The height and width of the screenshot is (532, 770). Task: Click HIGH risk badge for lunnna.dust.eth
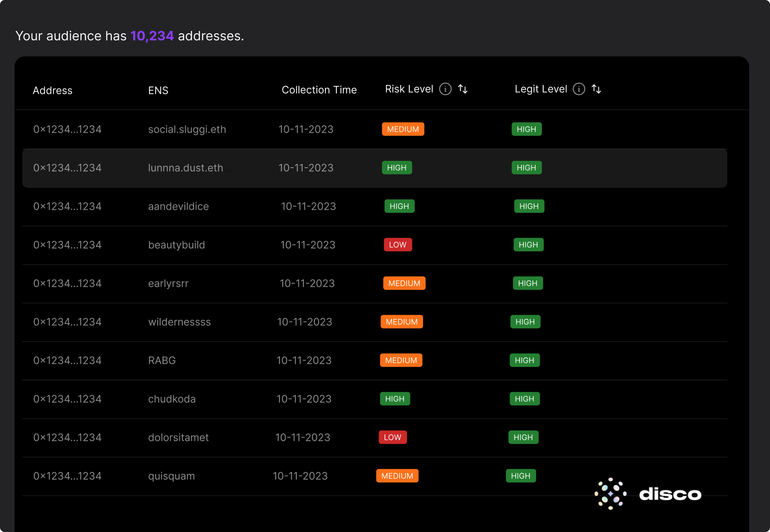[397, 168]
